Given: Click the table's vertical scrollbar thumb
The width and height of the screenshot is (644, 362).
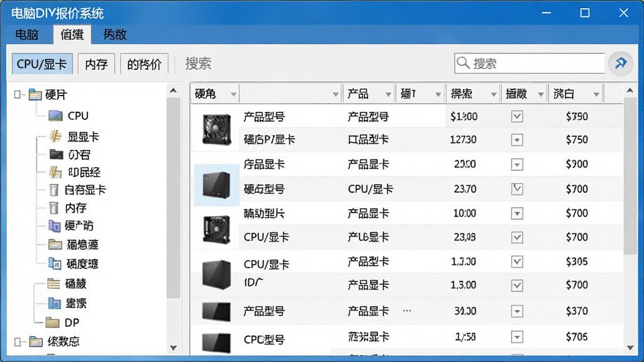Looking at the screenshot, I should coord(630,177).
